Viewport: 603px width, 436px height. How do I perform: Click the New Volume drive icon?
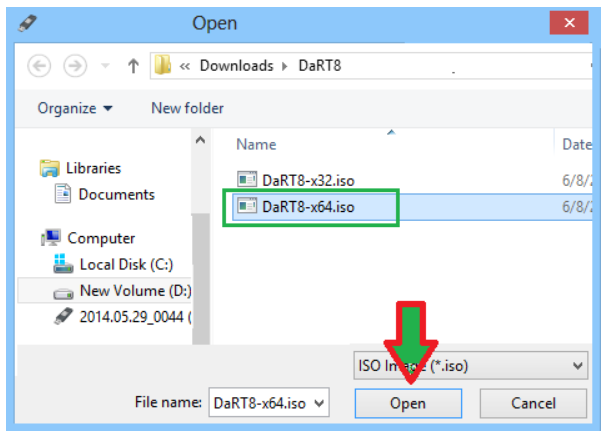click(x=63, y=294)
